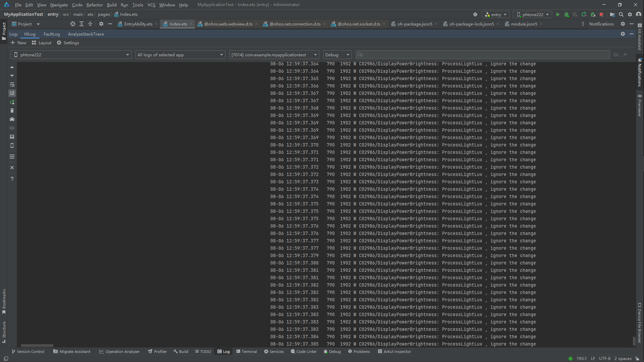
Task: Open the Build menu
Action: [x=112, y=5]
